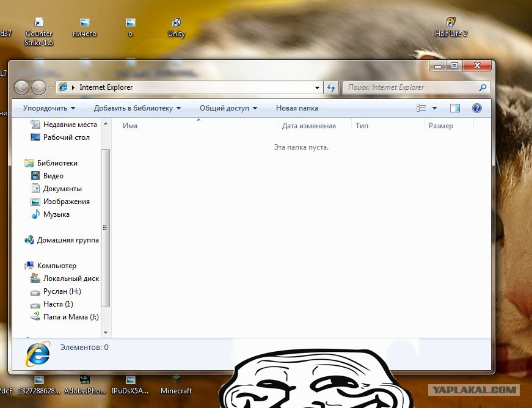
Task: Open the 'Видео' library
Action: point(47,176)
